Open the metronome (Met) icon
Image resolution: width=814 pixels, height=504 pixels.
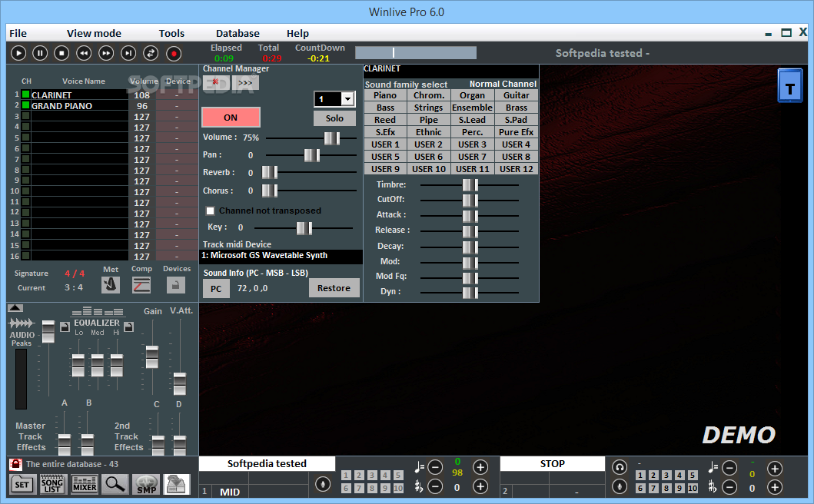point(110,284)
